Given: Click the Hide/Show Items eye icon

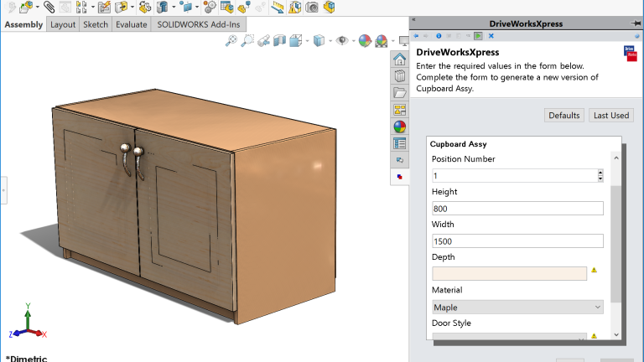Looking at the screenshot, I should 342,40.
